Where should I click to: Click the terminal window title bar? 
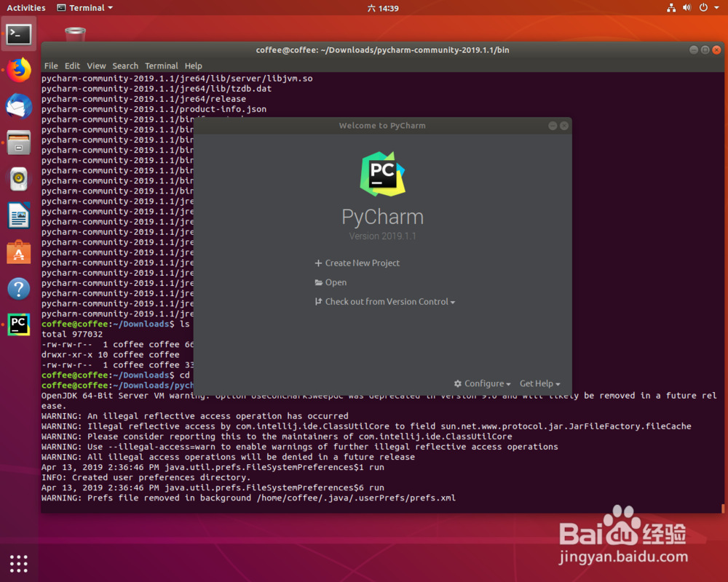[x=382, y=50]
